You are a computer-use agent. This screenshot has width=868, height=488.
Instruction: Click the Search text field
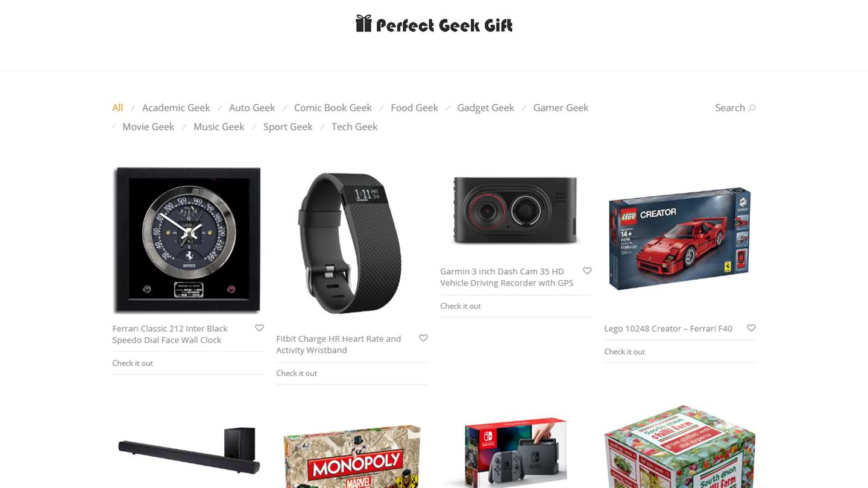click(729, 108)
